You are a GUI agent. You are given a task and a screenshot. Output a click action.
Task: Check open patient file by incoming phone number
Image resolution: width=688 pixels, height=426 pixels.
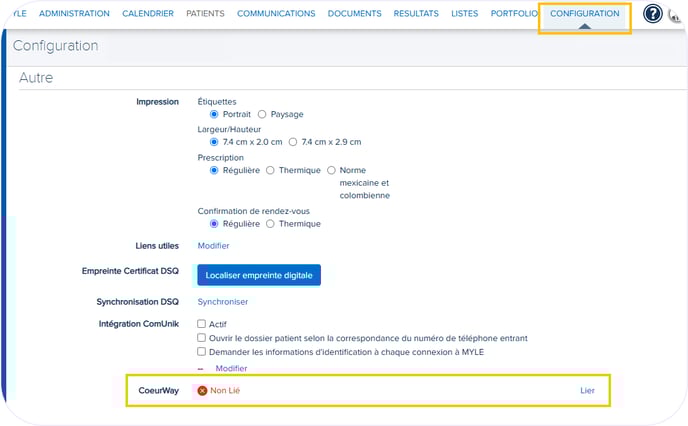coord(202,338)
